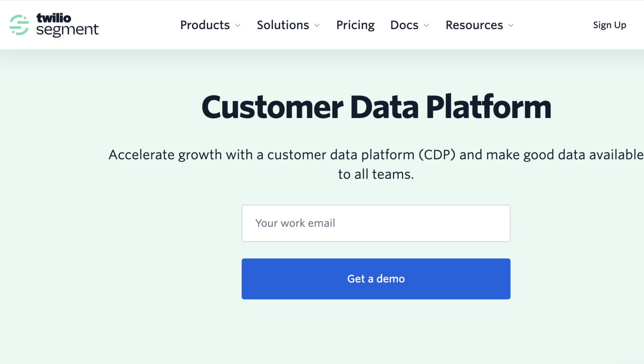Click the Resources chevron icon
Viewport: 644px width, 364px height.
click(x=511, y=26)
